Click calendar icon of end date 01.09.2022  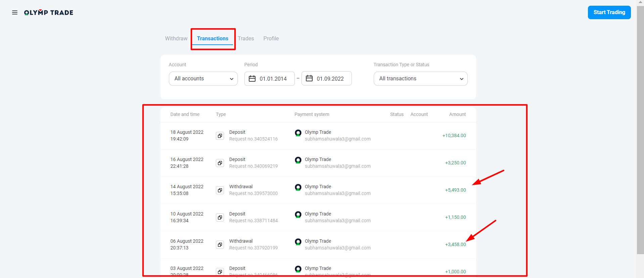pos(309,78)
